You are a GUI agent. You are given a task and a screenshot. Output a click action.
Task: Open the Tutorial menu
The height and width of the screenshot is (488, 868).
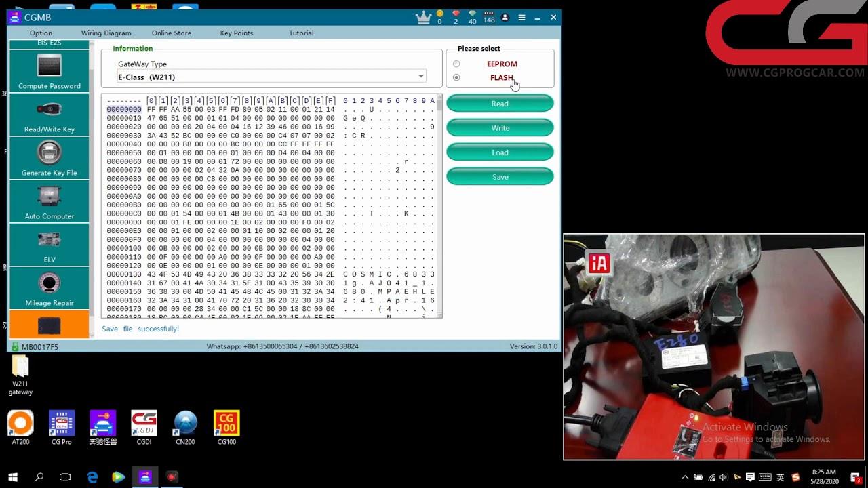[301, 33]
